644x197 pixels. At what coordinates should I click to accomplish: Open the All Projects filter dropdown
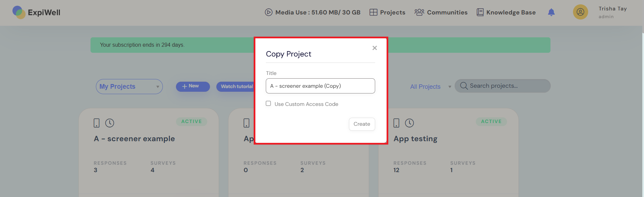430,87
